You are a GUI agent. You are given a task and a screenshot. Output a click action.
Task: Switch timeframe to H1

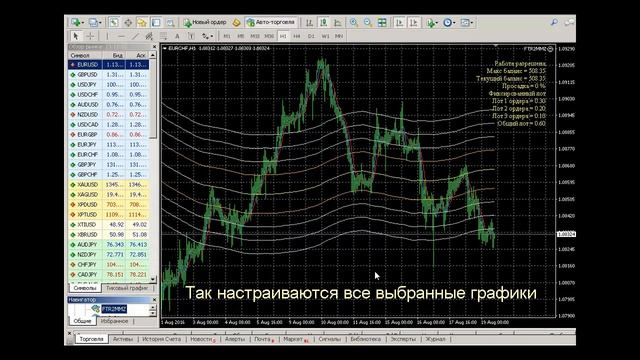283,36
